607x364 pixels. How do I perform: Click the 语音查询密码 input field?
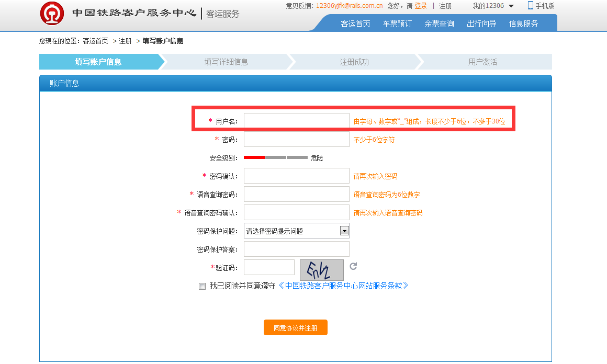pyautogui.click(x=296, y=194)
